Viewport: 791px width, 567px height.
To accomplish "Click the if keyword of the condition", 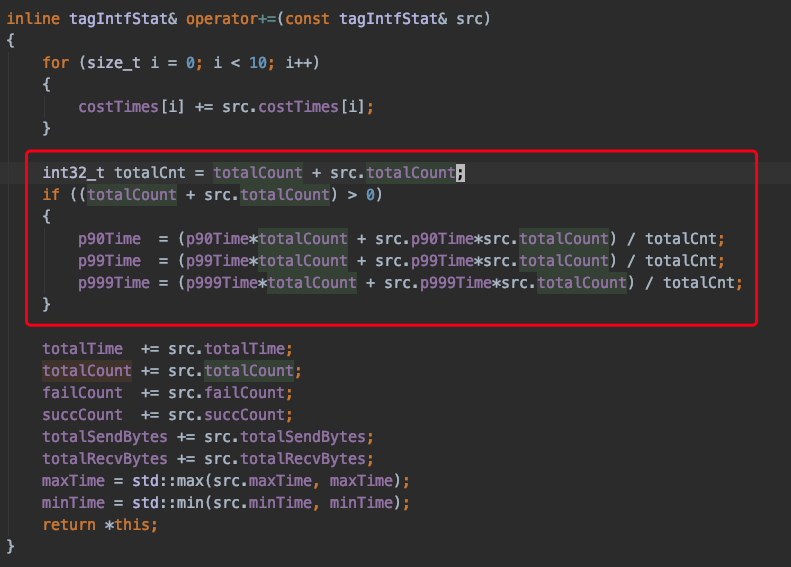I will tap(51, 194).
